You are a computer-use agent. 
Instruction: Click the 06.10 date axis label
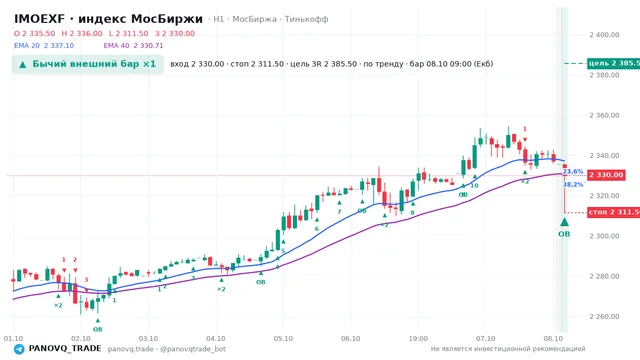351,339
